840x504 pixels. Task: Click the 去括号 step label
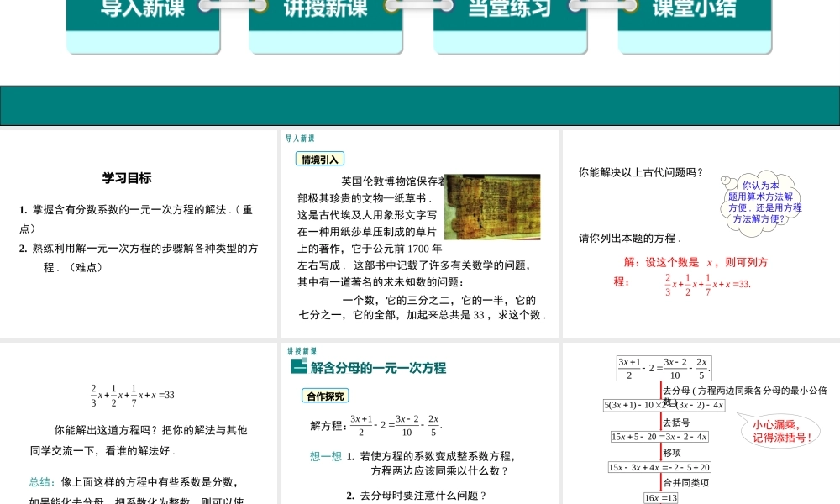[x=676, y=423]
